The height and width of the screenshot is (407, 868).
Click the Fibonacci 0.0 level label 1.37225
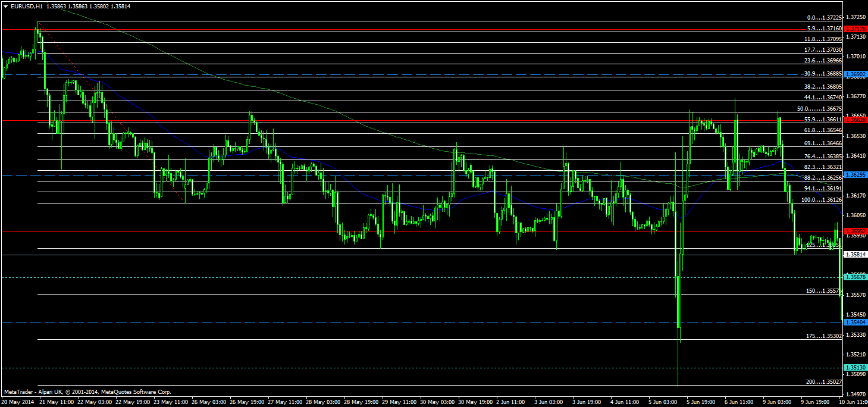point(823,17)
